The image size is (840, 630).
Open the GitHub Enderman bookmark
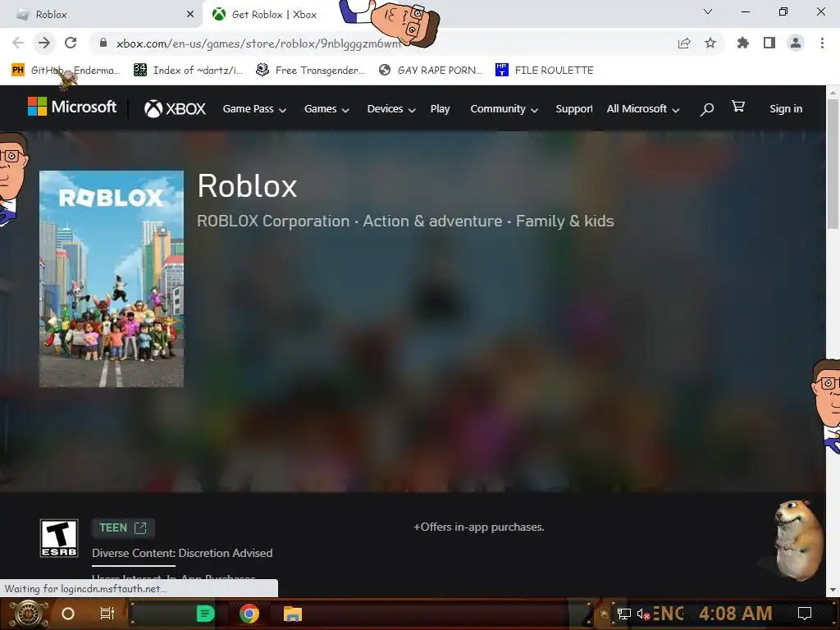66,71
